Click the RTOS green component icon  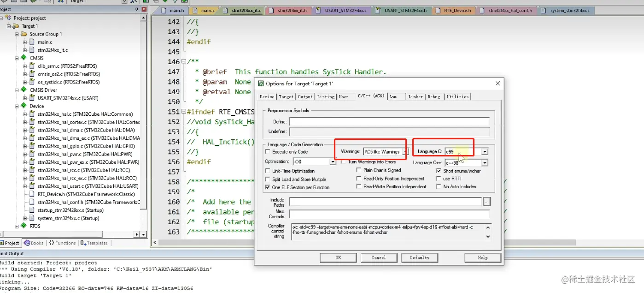coord(24,226)
